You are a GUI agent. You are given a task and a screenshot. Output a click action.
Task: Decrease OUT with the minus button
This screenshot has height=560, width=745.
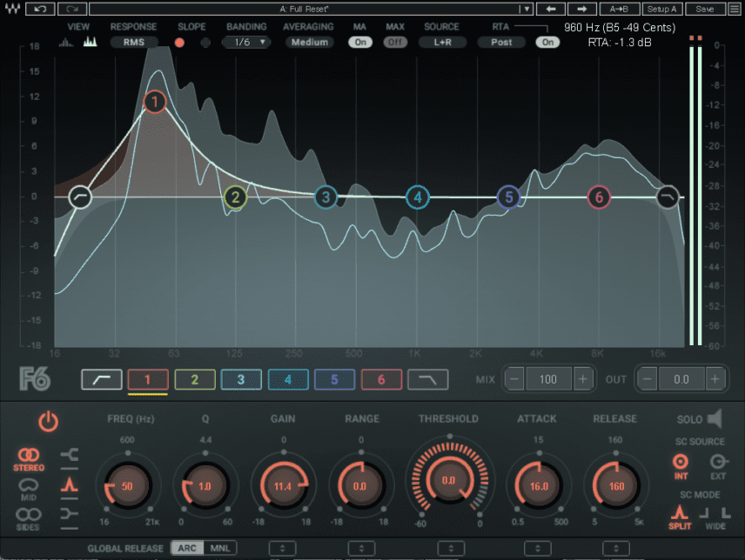pos(647,379)
